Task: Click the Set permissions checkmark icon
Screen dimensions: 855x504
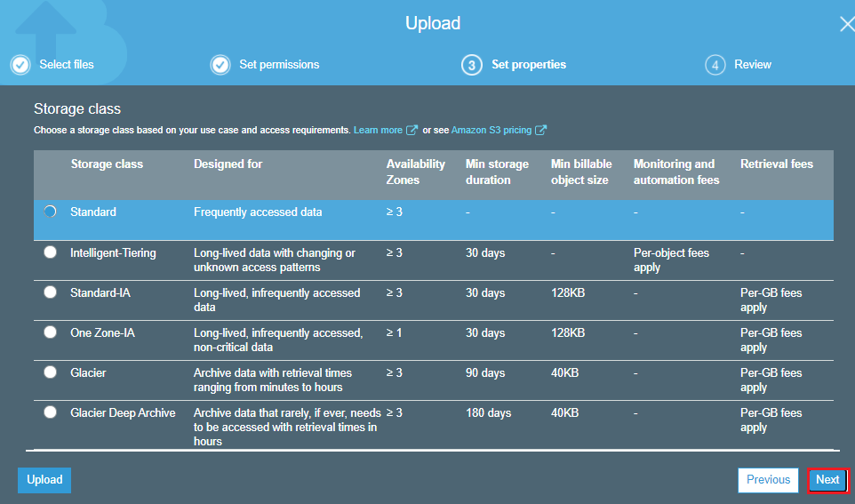Action: (220, 65)
